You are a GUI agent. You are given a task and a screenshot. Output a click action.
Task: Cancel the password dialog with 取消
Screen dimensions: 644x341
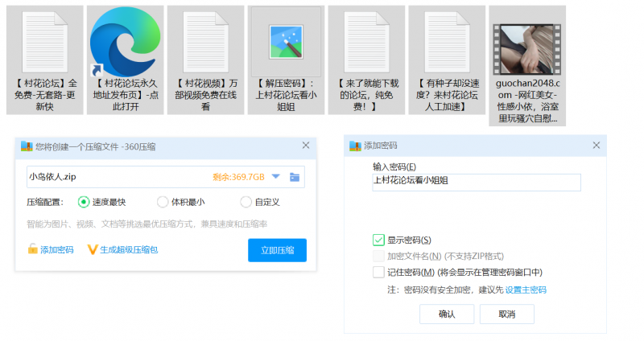(506, 314)
